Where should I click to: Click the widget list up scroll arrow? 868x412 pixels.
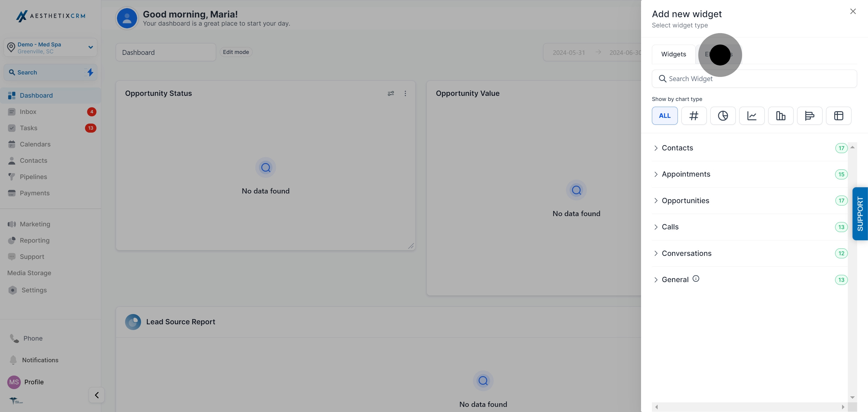click(x=853, y=147)
